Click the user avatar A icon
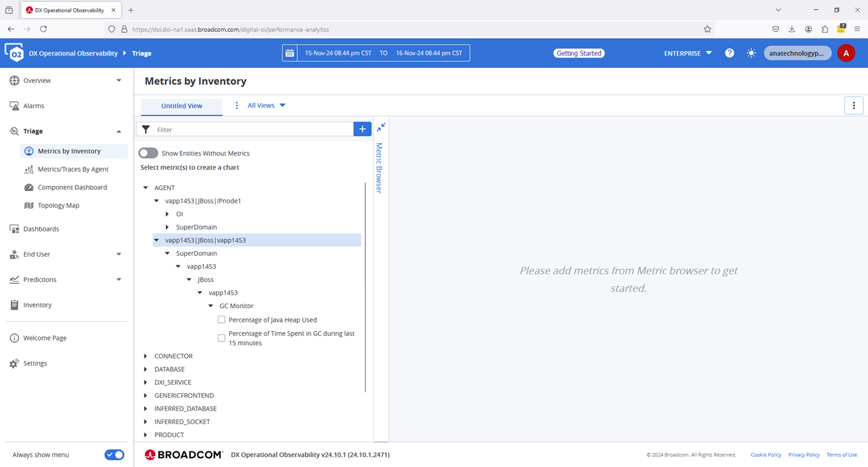 click(846, 53)
